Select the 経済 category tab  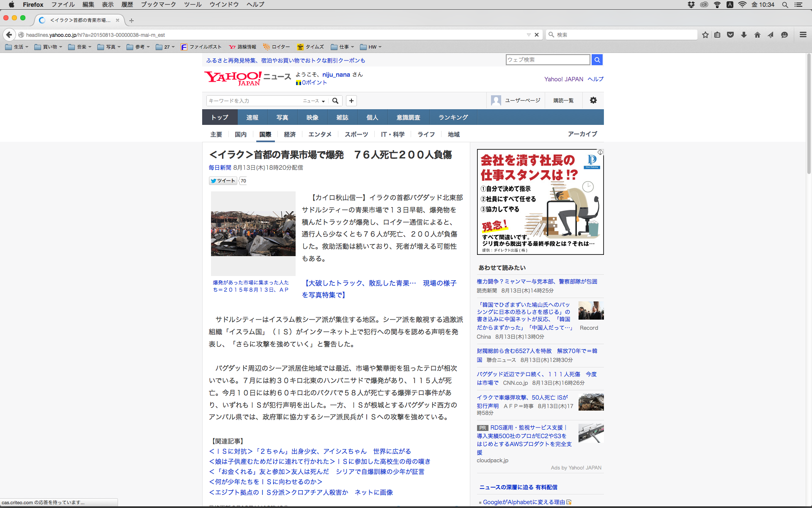[x=290, y=134]
